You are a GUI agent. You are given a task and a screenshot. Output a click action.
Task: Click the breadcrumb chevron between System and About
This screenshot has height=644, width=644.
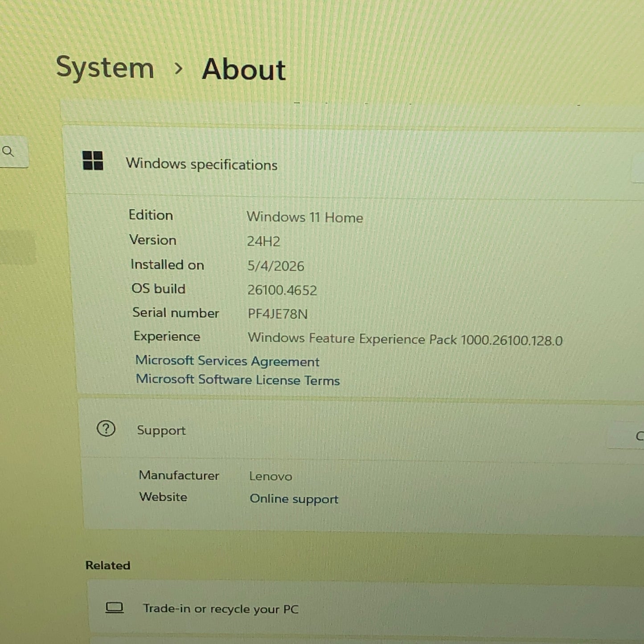point(178,69)
